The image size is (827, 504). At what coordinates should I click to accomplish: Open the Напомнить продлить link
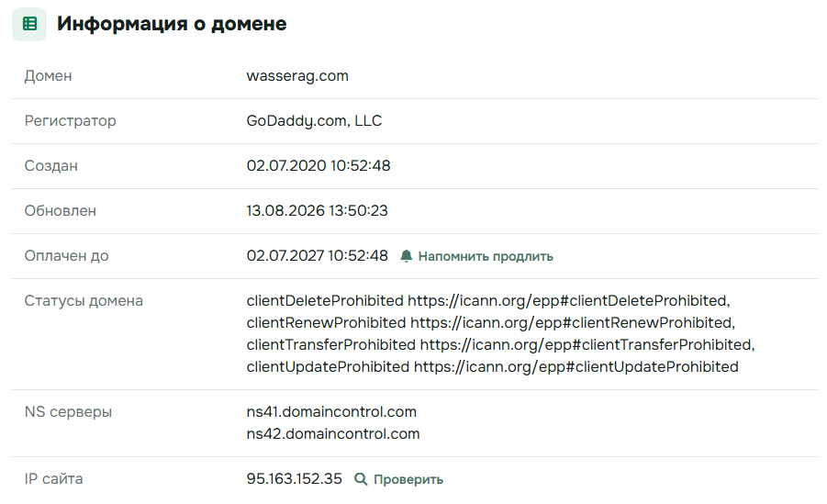[486, 256]
